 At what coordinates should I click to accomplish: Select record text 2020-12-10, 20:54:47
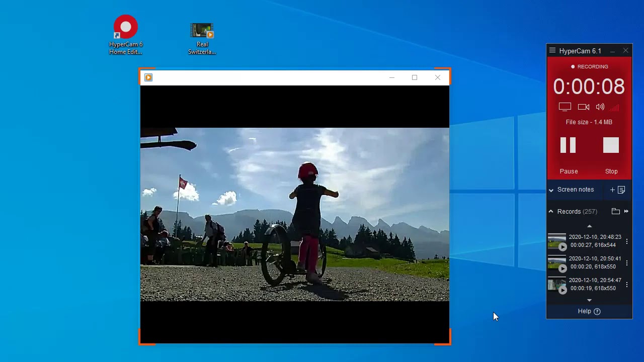[595, 280]
